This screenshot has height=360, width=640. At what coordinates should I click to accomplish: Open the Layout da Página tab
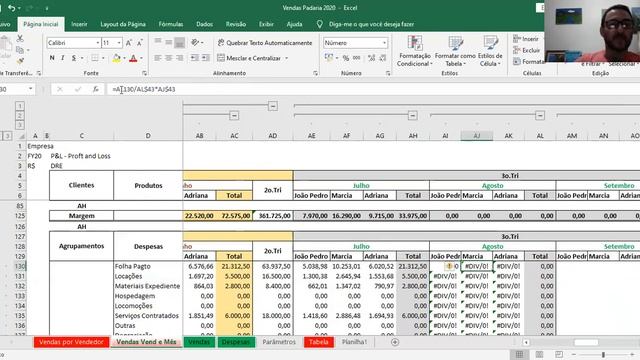tap(123, 24)
